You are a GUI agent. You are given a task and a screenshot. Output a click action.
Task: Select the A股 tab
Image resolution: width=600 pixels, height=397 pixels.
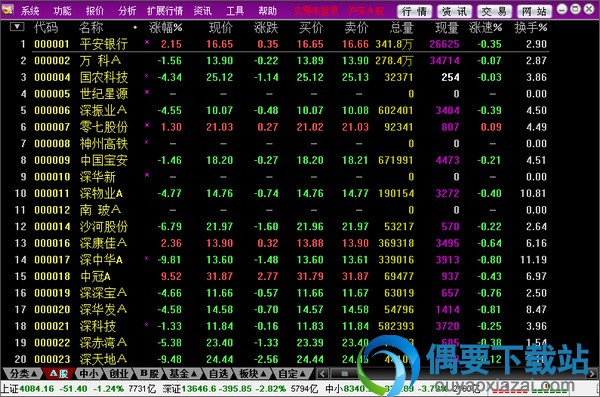(58, 373)
